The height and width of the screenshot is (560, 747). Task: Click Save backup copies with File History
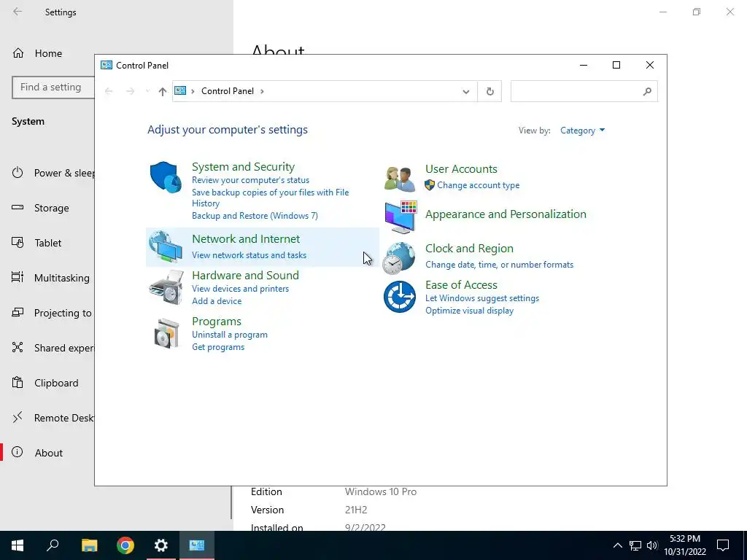270,198
